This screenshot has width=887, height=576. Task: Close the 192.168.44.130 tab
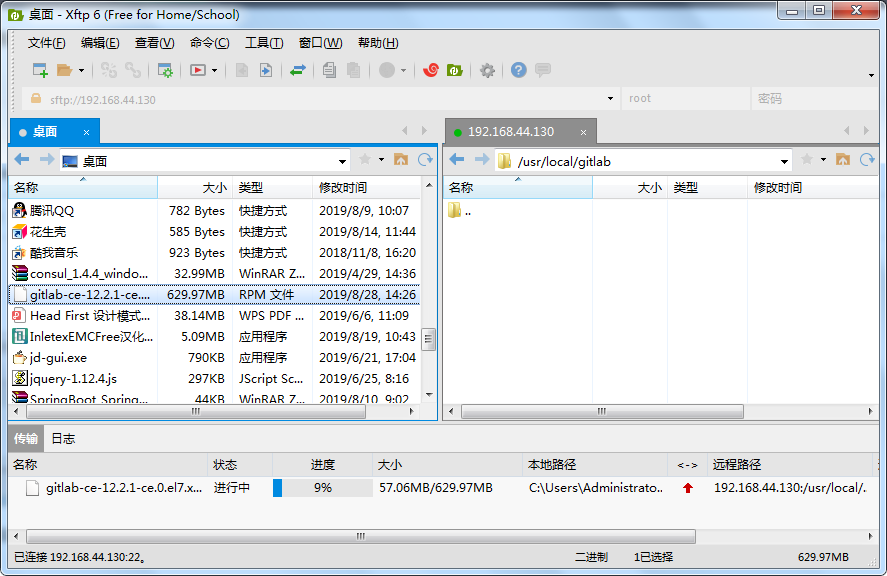coord(583,132)
